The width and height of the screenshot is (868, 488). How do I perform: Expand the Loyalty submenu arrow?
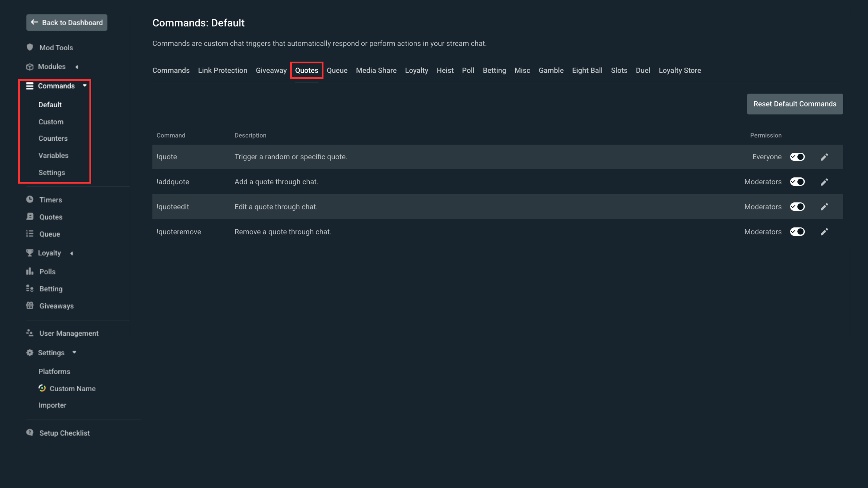point(72,253)
